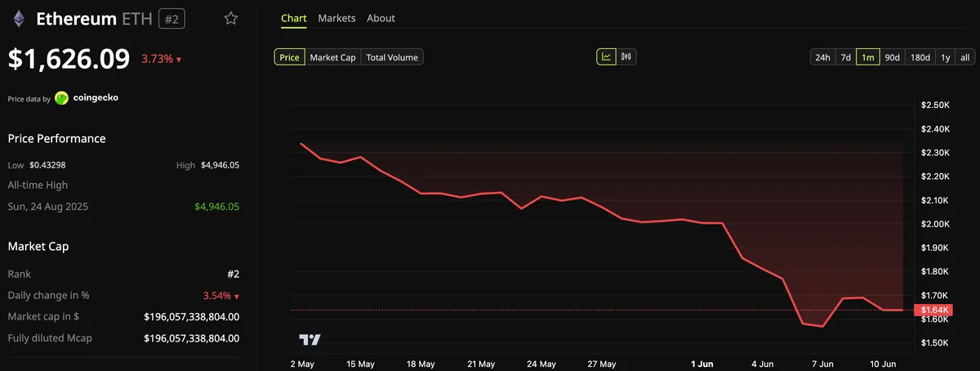Screen dimensions: 980x371
Task: Click the All-time High label
Action: 38,185
